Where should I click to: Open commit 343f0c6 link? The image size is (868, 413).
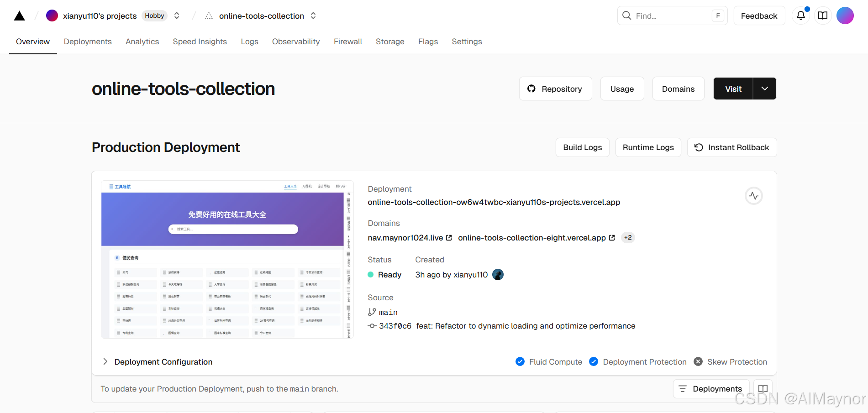pyautogui.click(x=395, y=326)
